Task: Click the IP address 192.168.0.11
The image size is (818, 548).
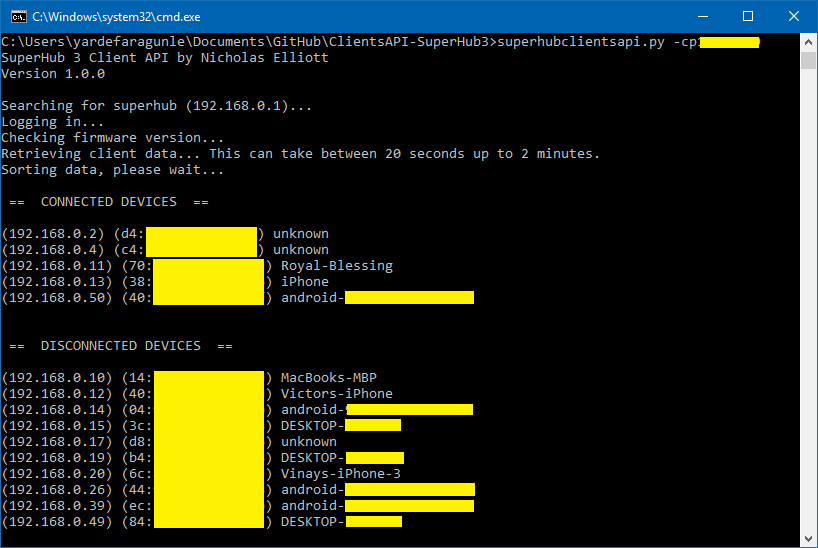Action: tap(57, 266)
